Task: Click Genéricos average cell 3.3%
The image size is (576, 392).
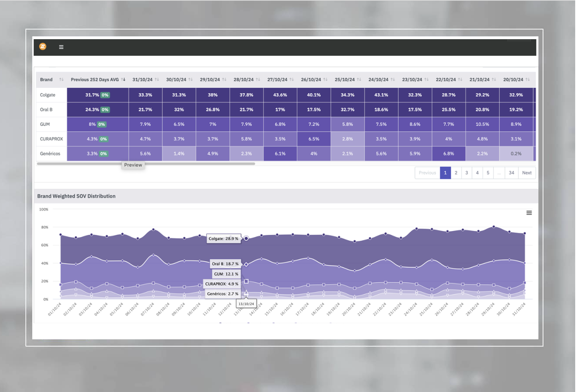Action: point(98,154)
